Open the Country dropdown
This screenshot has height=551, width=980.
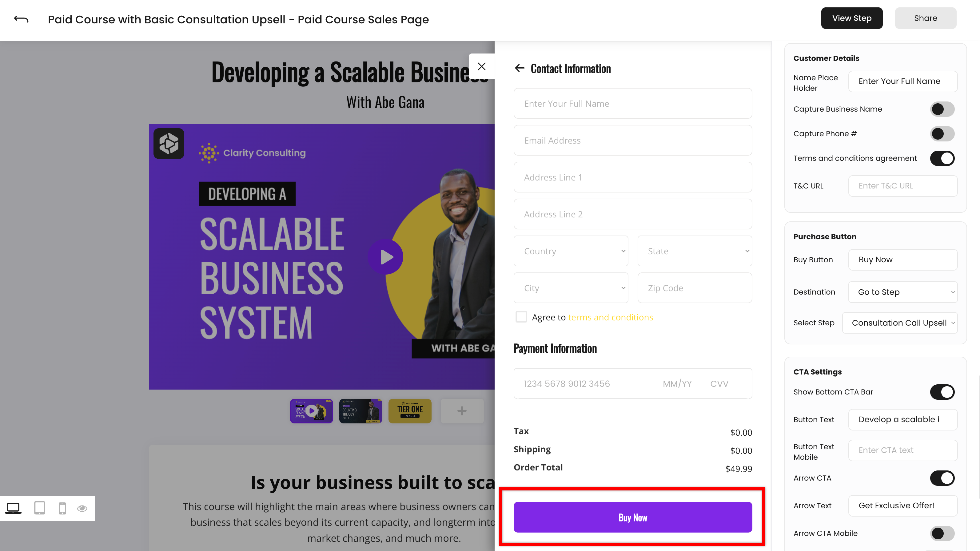(x=571, y=251)
